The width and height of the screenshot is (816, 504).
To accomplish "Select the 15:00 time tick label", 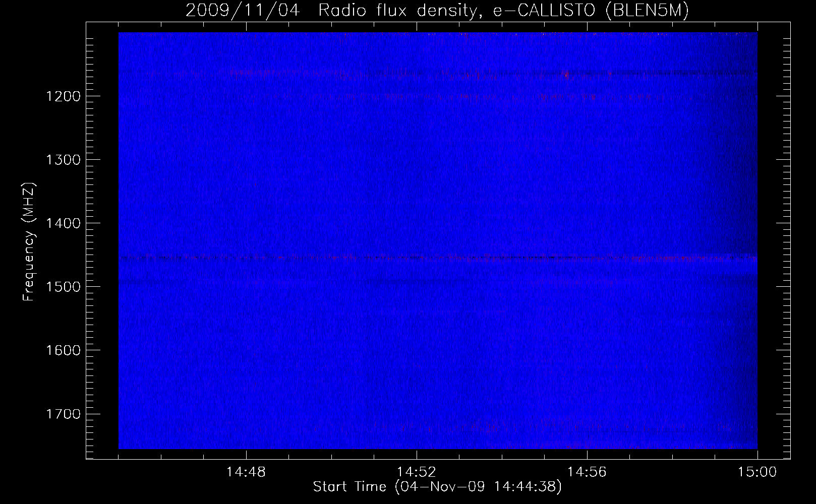I will point(757,472).
